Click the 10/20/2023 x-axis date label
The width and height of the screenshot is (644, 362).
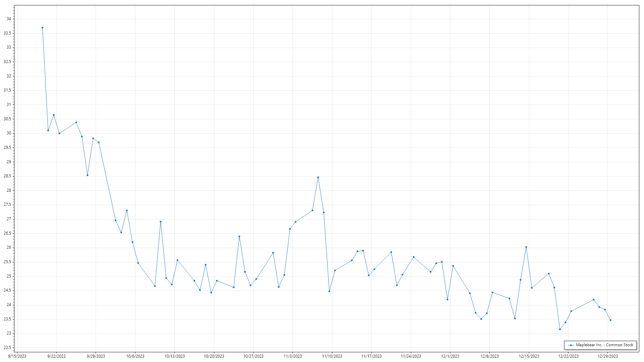pyautogui.click(x=214, y=356)
